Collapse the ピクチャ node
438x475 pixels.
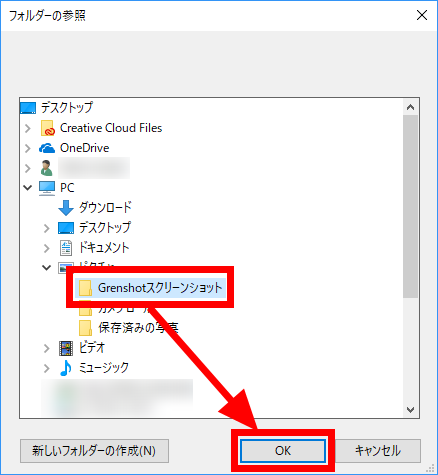click(x=47, y=267)
